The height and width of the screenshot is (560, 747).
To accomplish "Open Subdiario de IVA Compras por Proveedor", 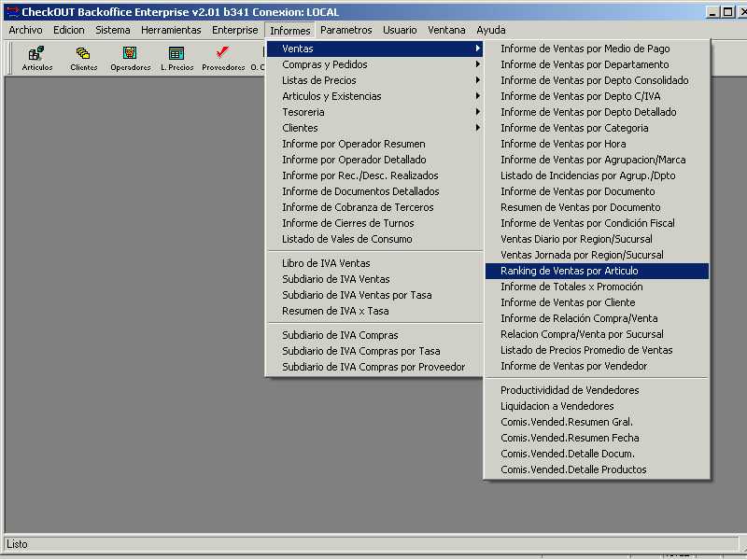I will point(374,367).
